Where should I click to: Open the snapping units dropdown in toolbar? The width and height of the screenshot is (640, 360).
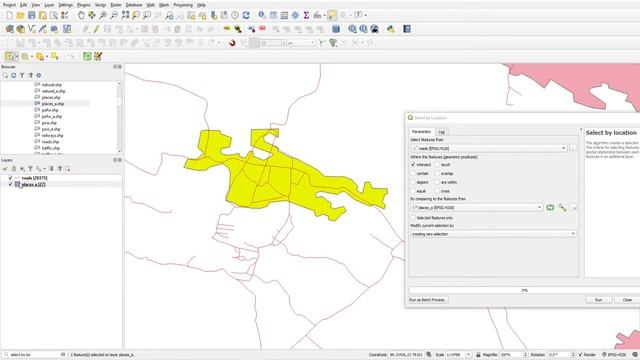point(301,43)
